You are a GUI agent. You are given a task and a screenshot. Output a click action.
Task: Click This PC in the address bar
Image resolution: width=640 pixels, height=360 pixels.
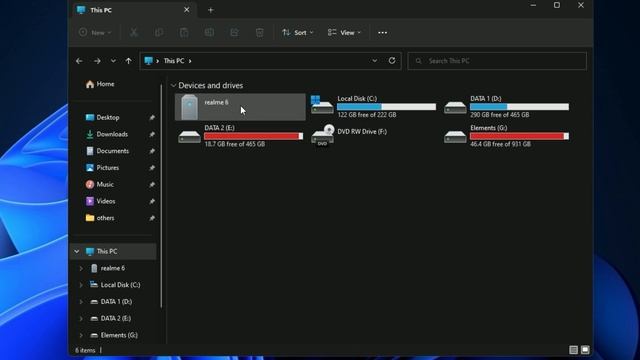click(x=174, y=61)
